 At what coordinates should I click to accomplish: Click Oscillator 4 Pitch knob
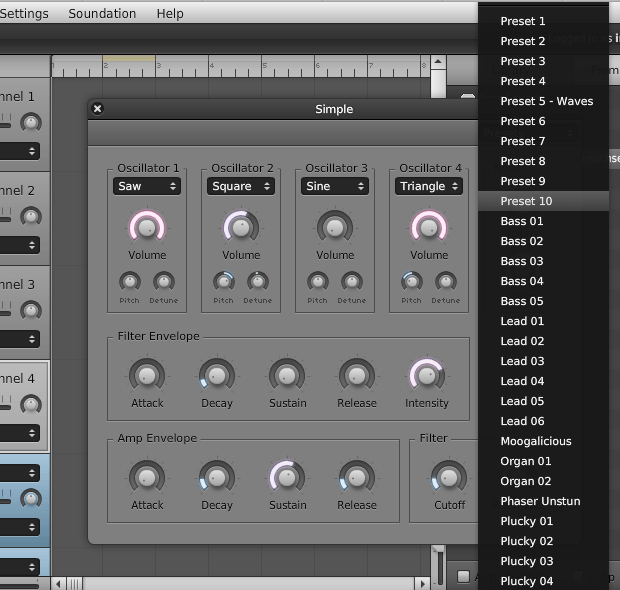click(x=412, y=282)
